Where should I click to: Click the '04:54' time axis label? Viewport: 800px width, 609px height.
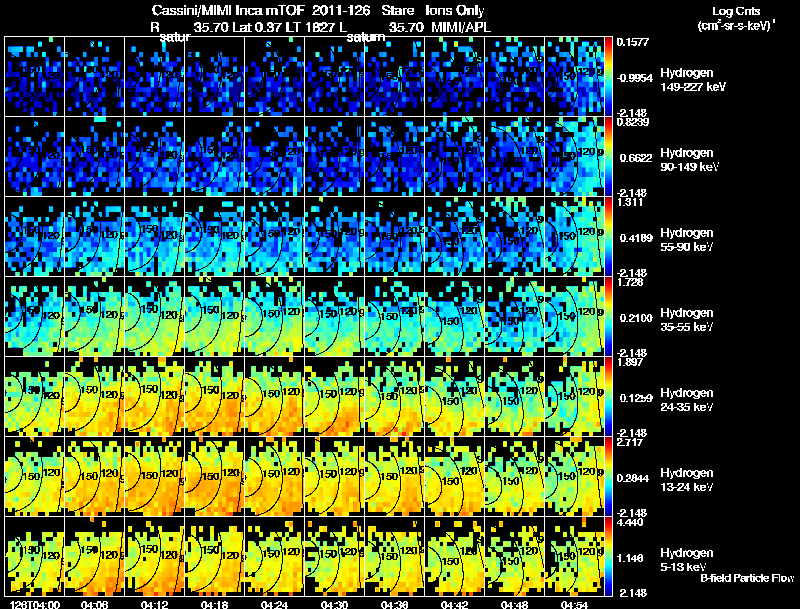pos(574,604)
